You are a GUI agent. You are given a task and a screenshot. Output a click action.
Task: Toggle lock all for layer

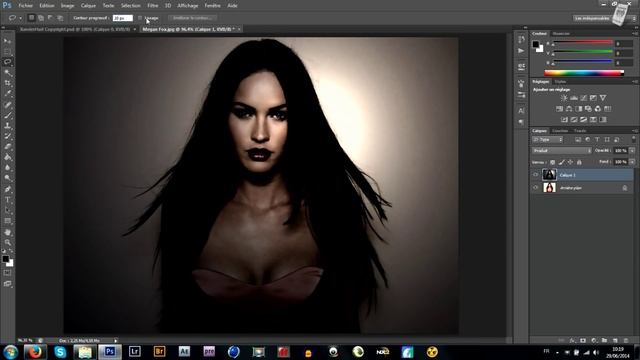(x=579, y=162)
